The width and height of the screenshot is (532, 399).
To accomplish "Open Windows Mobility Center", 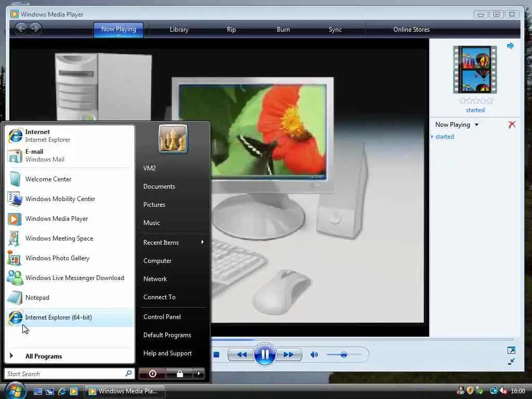I will (x=70, y=199).
